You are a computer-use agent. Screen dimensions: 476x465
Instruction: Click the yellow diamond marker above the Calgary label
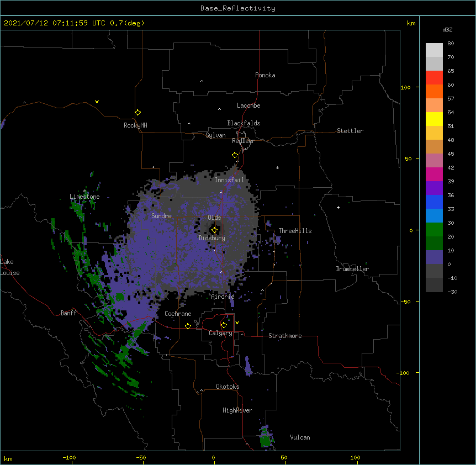tap(224, 325)
